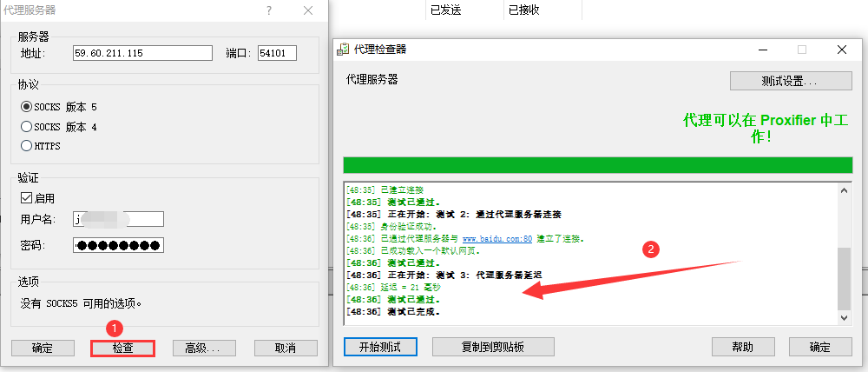Screen dimensions: 868x372
Task: Click the 检查 button
Action: point(123,348)
